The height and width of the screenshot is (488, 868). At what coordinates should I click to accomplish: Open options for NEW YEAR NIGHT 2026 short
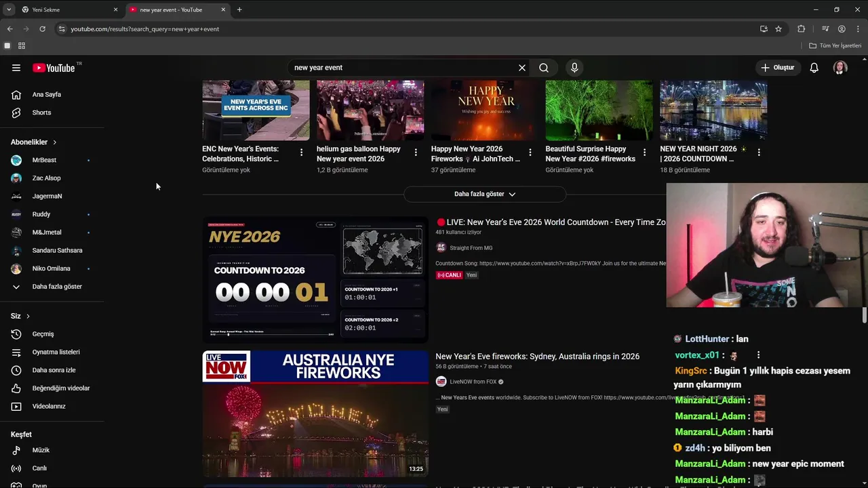pyautogui.click(x=759, y=152)
